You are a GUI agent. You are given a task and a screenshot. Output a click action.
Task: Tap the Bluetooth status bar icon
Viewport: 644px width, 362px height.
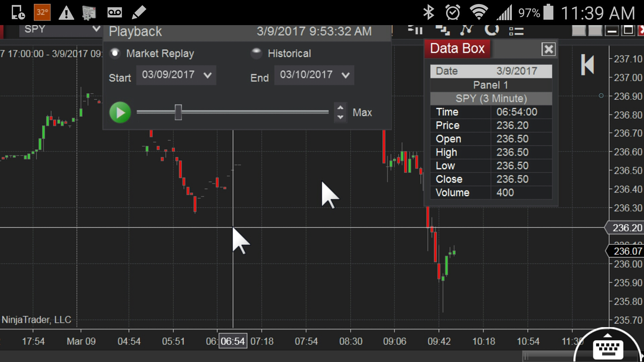click(428, 13)
